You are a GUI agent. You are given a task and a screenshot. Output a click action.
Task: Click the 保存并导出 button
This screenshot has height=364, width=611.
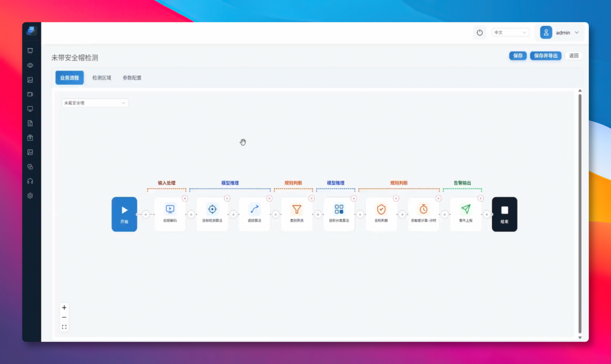click(545, 55)
